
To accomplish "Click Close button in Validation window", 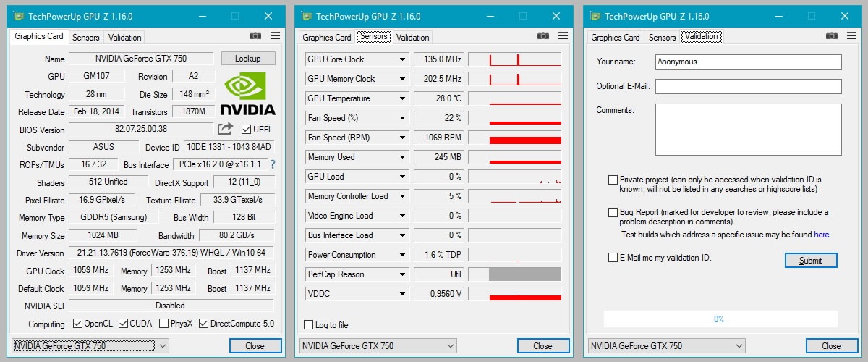I will coord(831,346).
